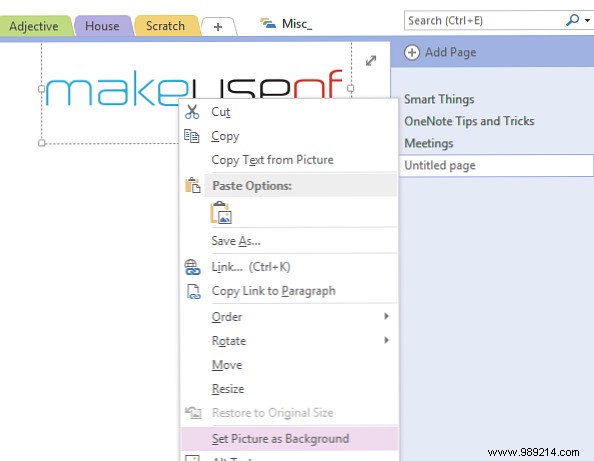The width and height of the screenshot is (594, 461).
Task: Select Resize from the context menu
Action: coord(289,389)
